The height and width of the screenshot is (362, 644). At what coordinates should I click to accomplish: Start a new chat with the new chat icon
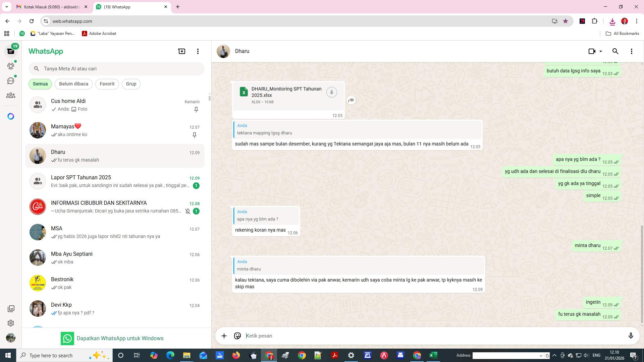click(x=181, y=51)
